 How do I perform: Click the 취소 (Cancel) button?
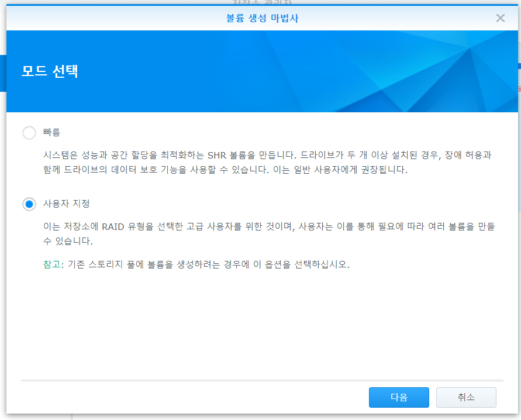point(466,397)
